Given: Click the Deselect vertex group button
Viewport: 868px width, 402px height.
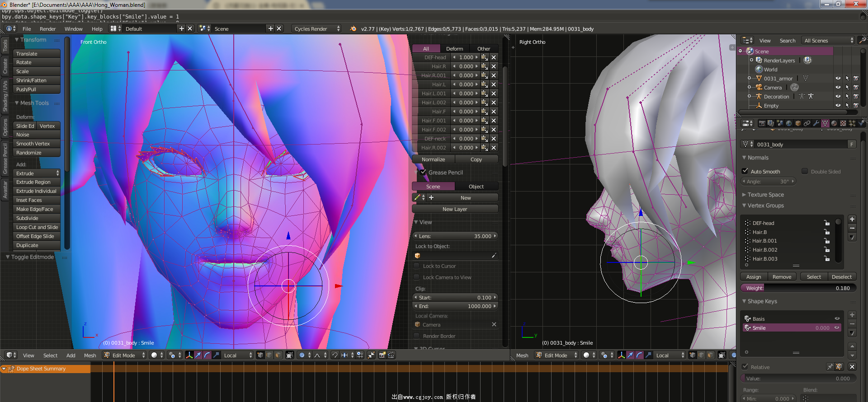Looking at the screenshot, I should point(841,276).
